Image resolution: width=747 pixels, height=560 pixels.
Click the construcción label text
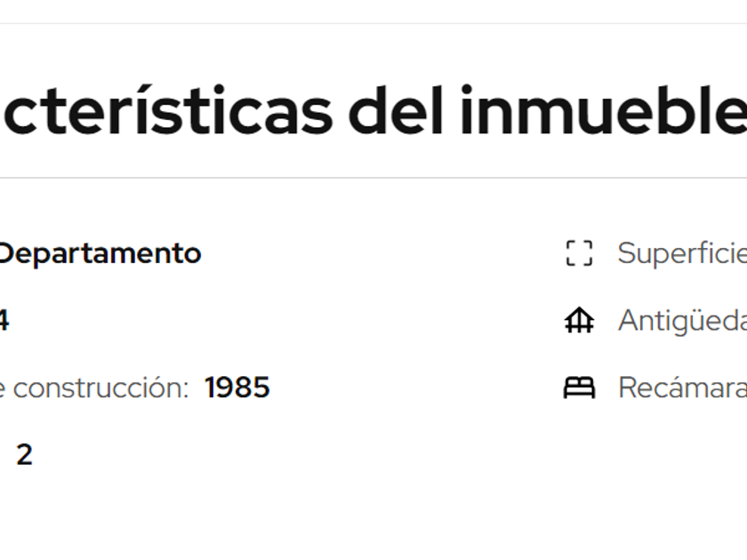(98, 388)
